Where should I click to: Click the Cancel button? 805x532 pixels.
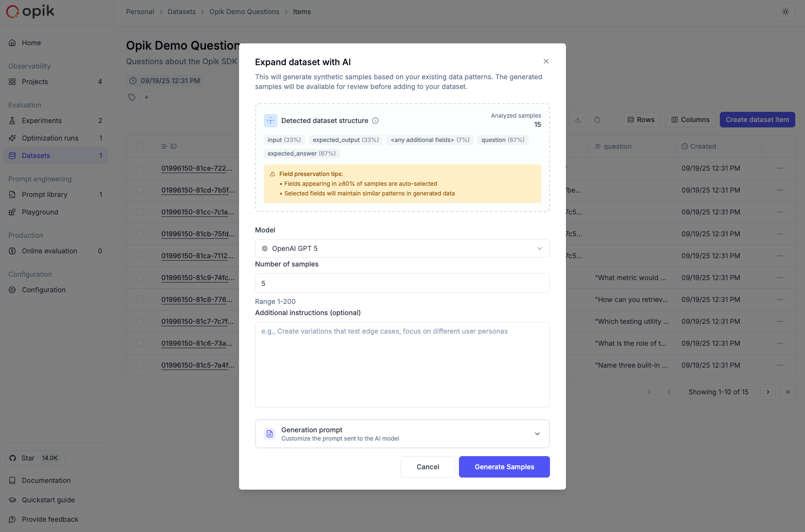(x=428, y=467)
